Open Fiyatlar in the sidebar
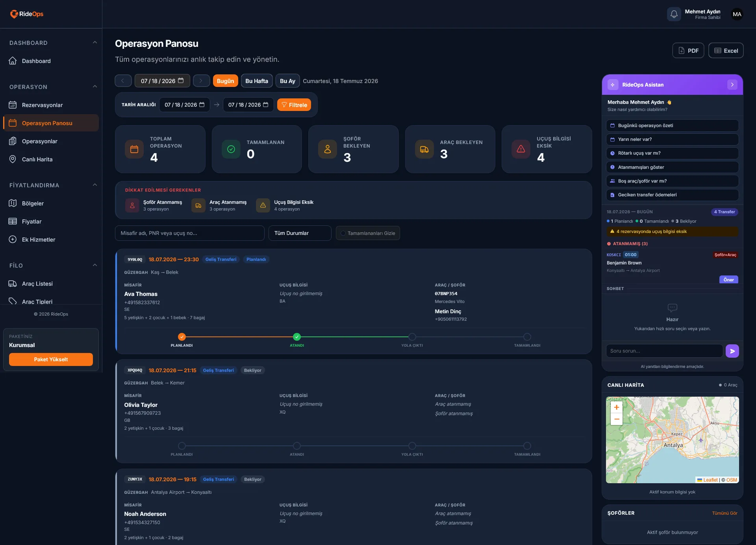 (51, 222)
